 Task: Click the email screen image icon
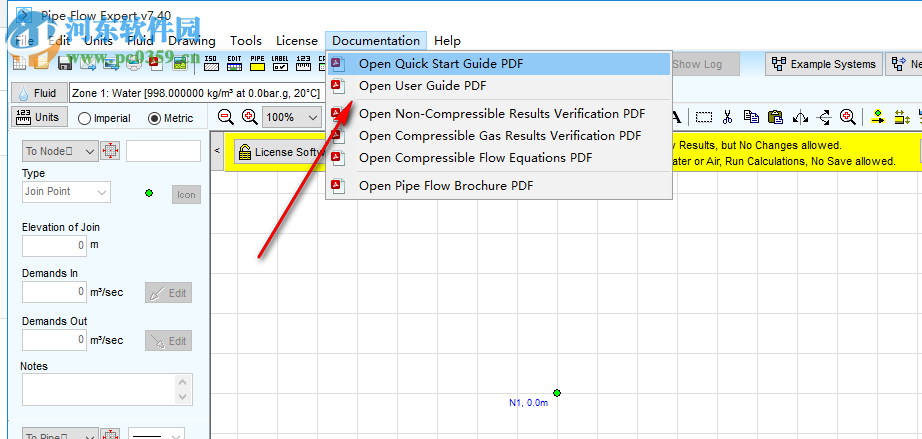(x=111, y=63)
